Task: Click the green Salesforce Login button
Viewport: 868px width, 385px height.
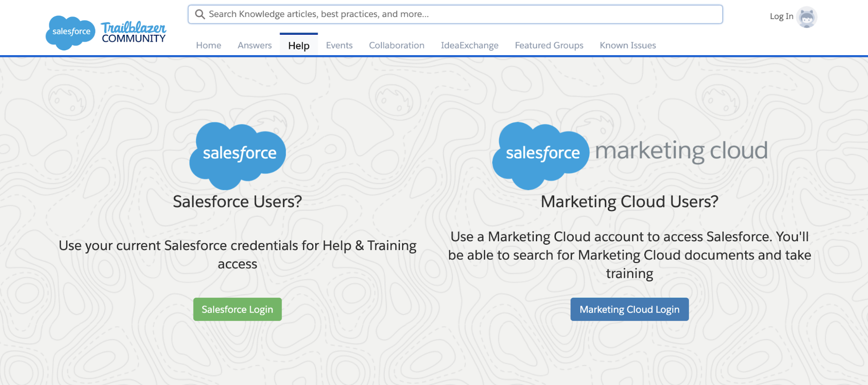Action: (x=238, y=309)
